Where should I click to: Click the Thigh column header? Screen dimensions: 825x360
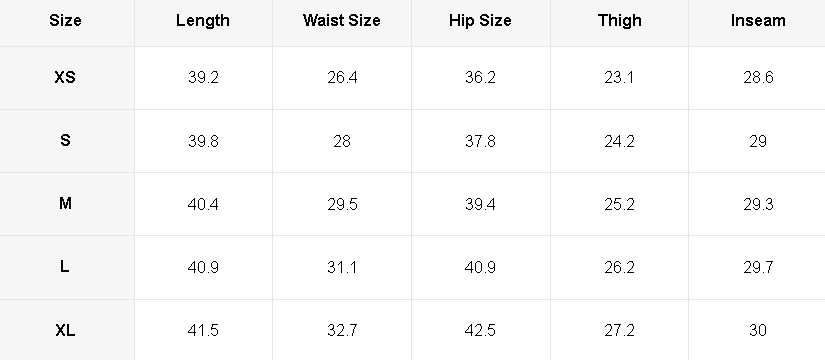pyautogui.click(x=619, y=21)
